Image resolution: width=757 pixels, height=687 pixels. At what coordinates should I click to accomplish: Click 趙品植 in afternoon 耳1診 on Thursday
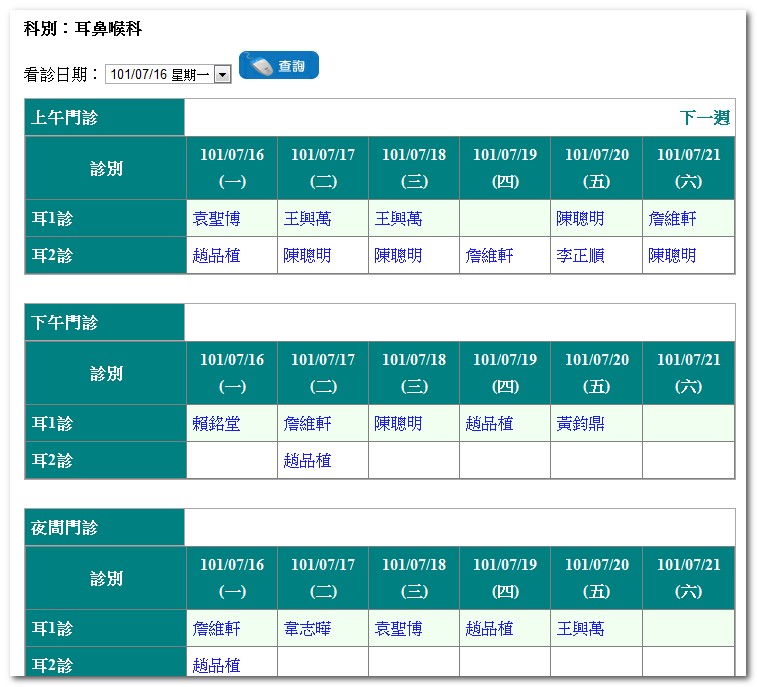coord(489,423)
